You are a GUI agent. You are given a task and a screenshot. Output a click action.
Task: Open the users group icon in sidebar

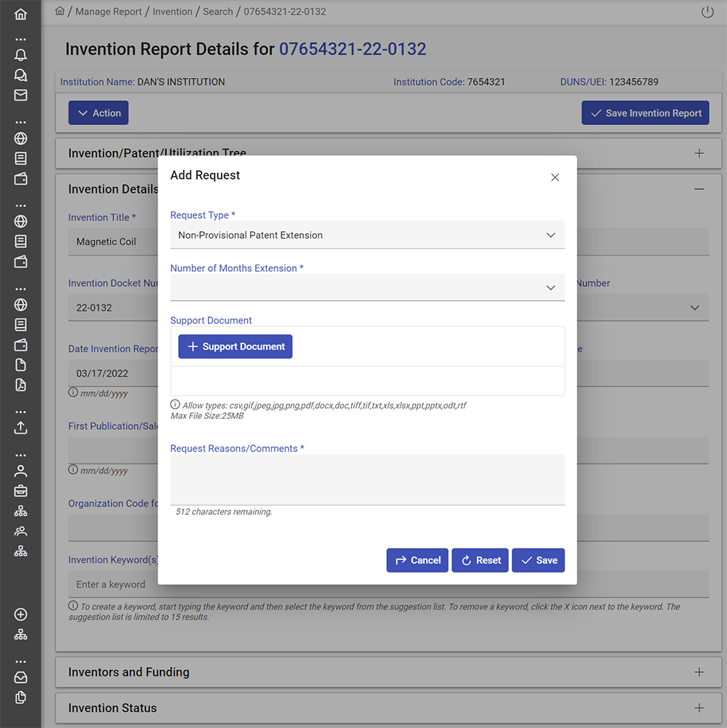(x=20, y=531)
